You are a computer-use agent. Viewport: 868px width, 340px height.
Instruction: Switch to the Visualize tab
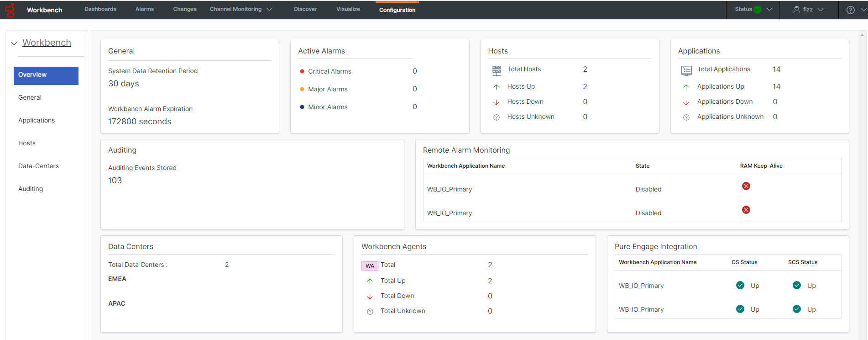[348, 9]
